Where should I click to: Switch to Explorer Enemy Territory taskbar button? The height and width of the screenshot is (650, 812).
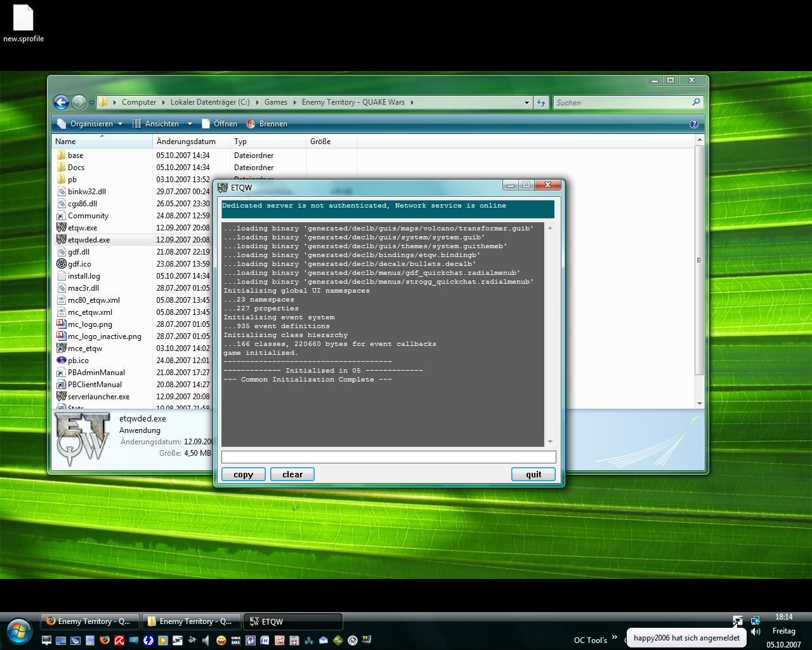(x=192, y=621)
